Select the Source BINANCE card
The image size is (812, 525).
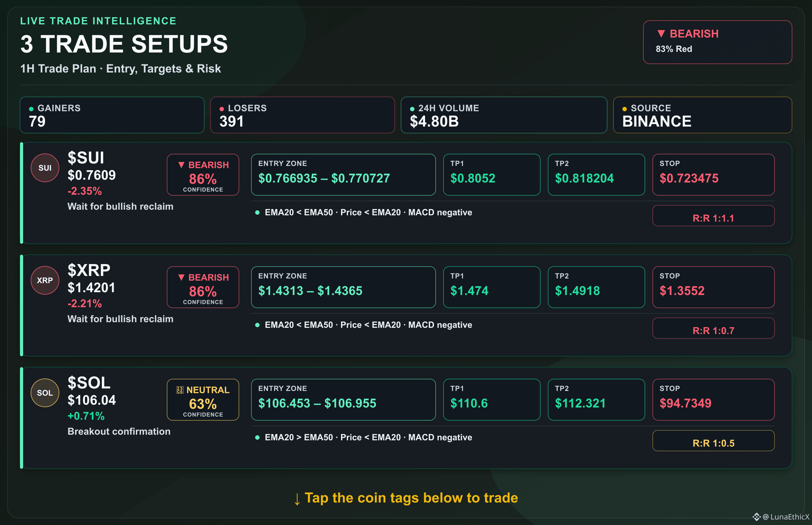702,115
